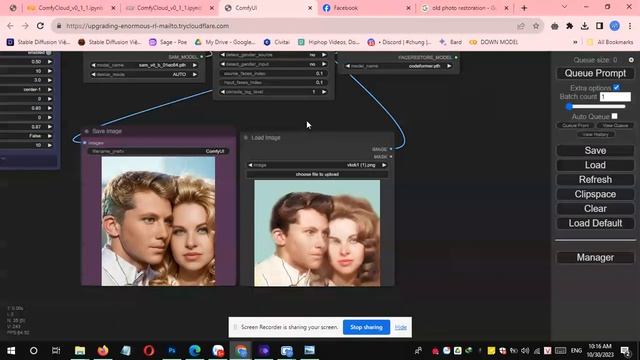
Task: Click the Queue Front button
Action: tap(576, 125)
